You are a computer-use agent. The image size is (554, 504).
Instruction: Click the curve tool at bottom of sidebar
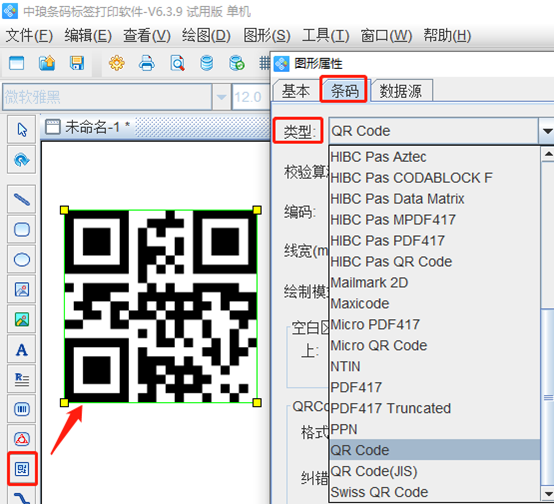click(22, 496)
